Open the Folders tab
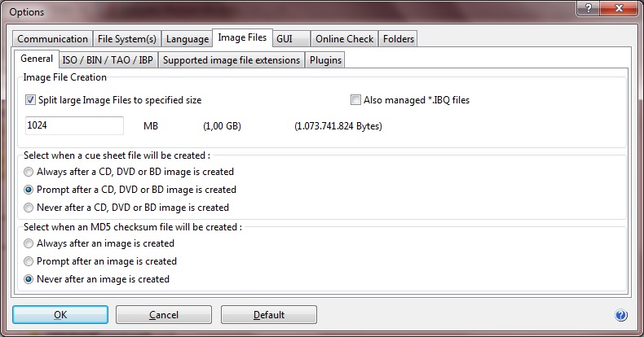The width and height of the screenshot is (644, 337). [398, 39]
